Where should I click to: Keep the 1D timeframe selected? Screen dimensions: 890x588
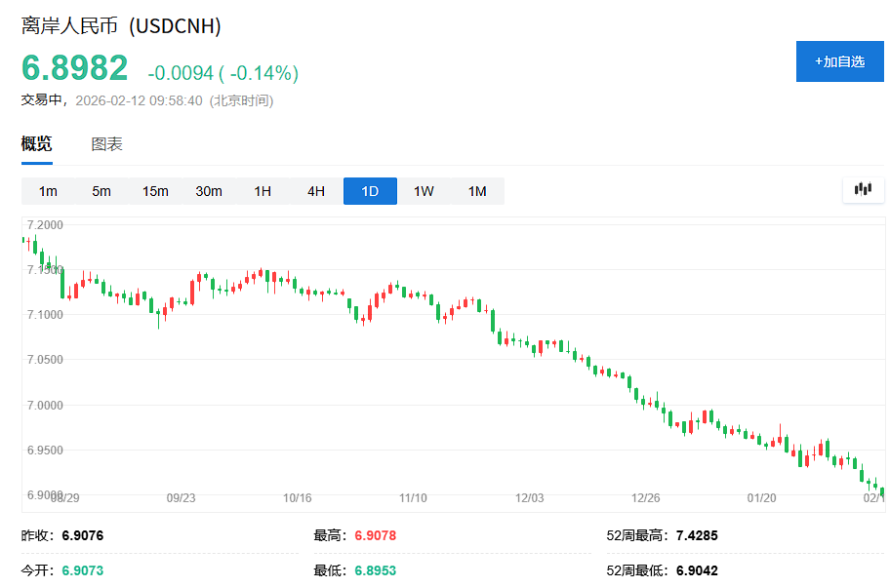[x=369, y=190]
